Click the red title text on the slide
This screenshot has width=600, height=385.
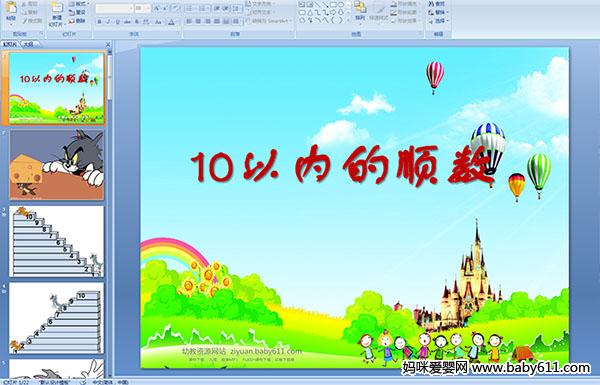tap(343, 167)
